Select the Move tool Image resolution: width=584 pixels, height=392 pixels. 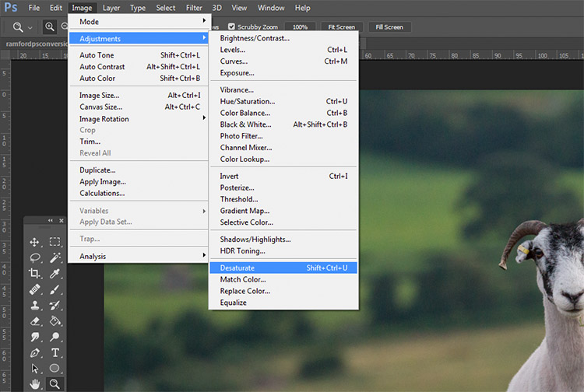click(x=34, y=242)
